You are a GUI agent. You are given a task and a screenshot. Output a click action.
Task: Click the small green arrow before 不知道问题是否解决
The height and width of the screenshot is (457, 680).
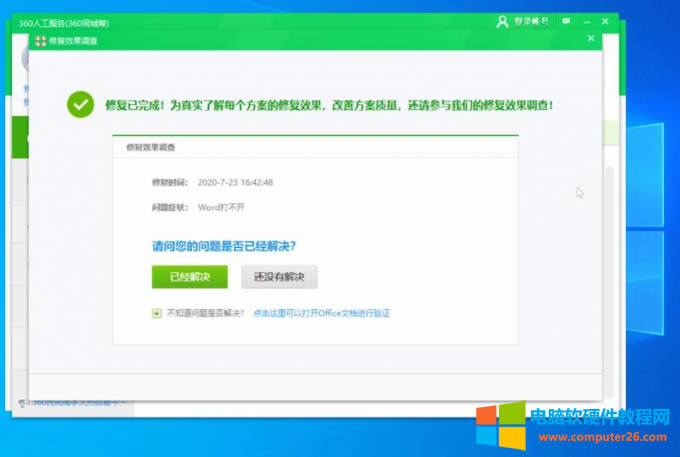[x=157, y=313]
